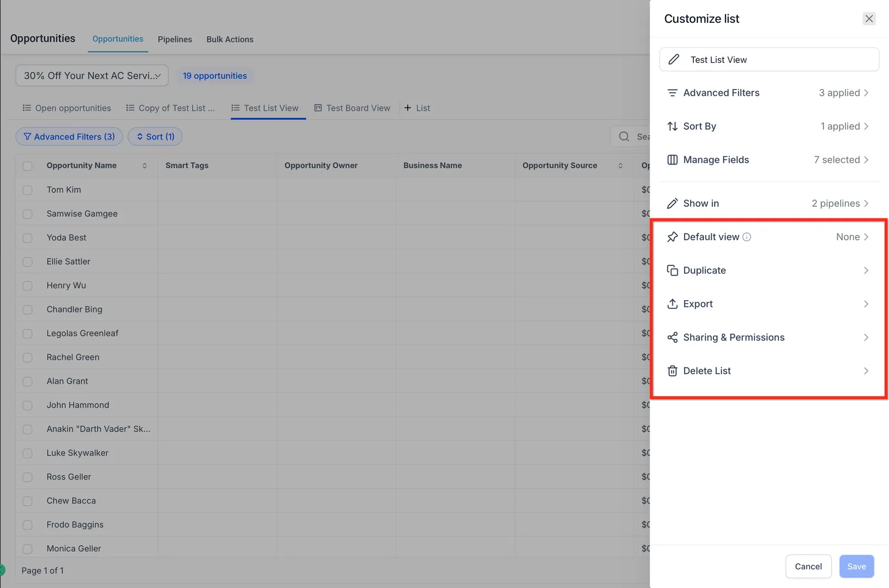This screenshot has height=588, width=889.
Task: Click the Sharing & Permissions share icon
Action: 672,337
